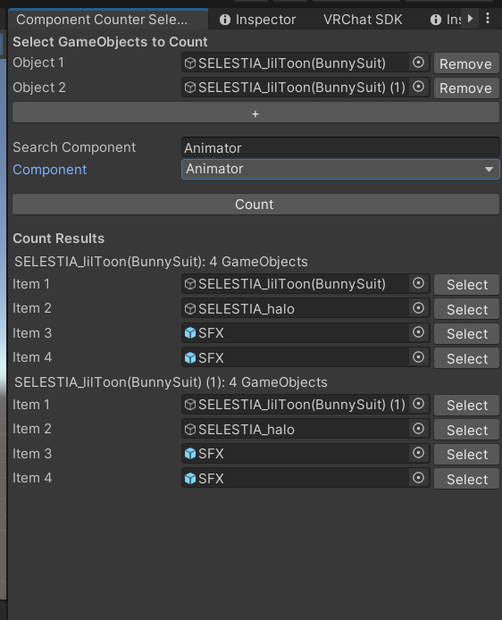
Task: Click the Object 2 SELESTIA_lilToon(BunnySuit) (1) field
Action: 295,87
